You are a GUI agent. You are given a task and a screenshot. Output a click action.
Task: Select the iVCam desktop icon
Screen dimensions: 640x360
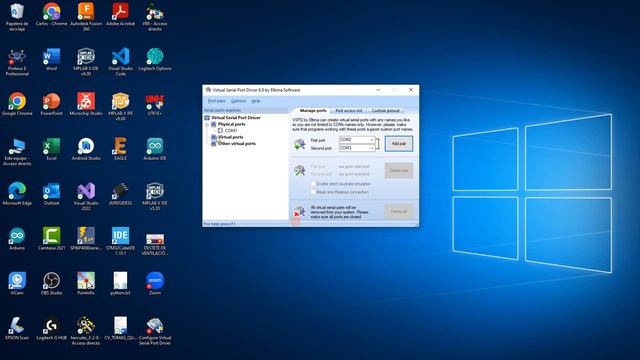point(17,284)
